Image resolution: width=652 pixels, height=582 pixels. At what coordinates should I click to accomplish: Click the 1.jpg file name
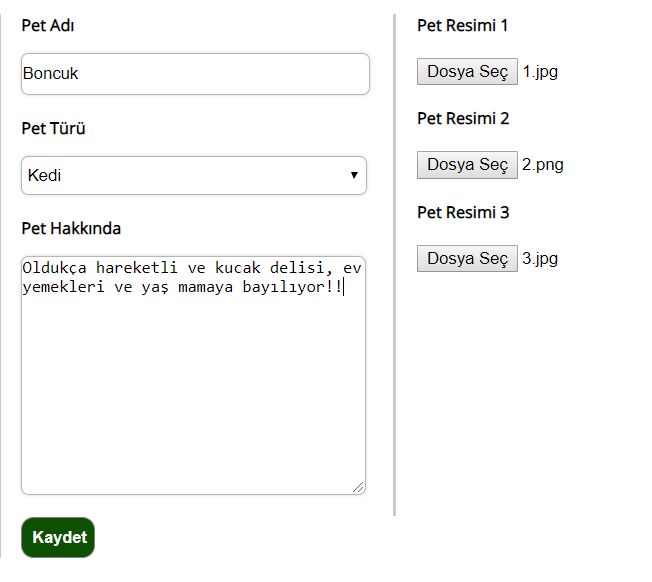[540, 72]
